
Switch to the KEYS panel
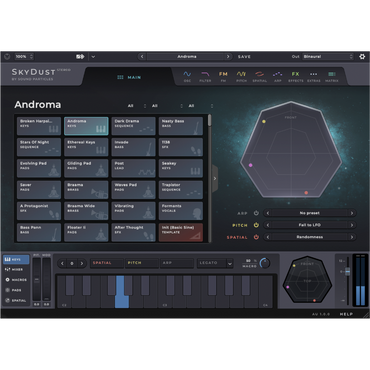(16, 259)
